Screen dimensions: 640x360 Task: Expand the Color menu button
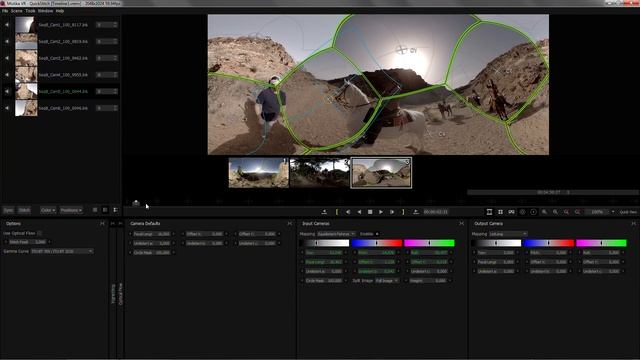[x=48, y=210]
